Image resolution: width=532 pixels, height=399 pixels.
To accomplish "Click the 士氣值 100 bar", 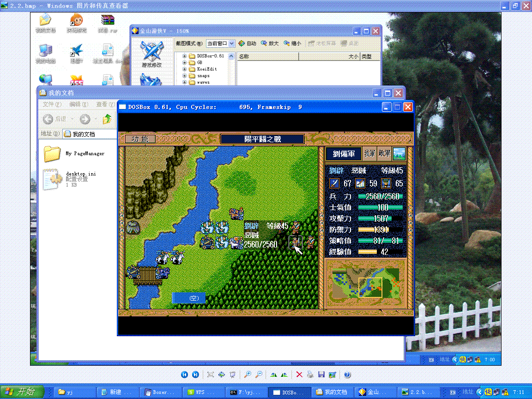I will (x=381, y=207).
